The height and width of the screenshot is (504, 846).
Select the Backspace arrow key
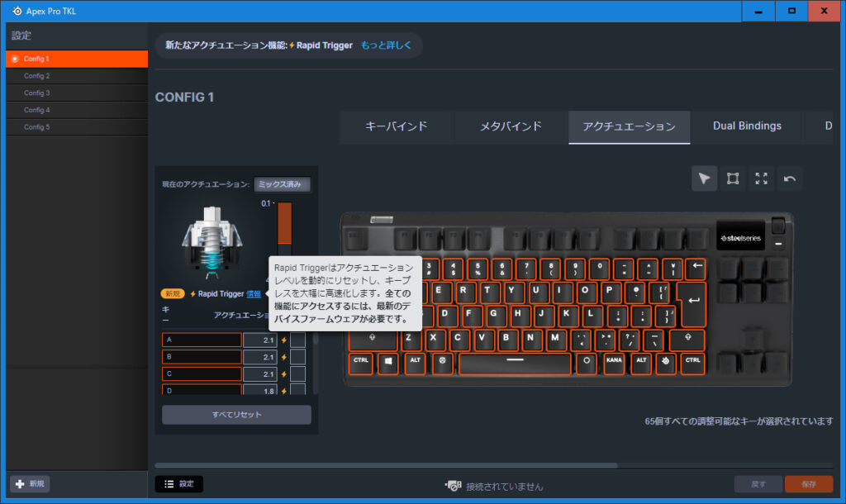pos(696,269)
